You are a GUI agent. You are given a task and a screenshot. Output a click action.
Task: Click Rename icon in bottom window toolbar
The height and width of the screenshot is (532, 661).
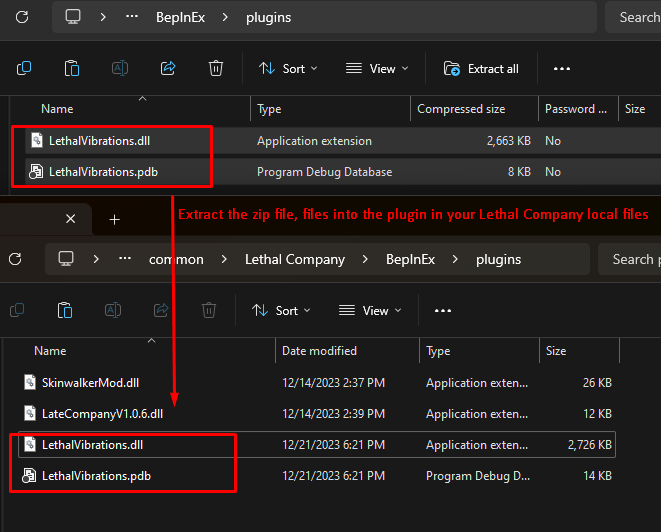click(113, 310)
